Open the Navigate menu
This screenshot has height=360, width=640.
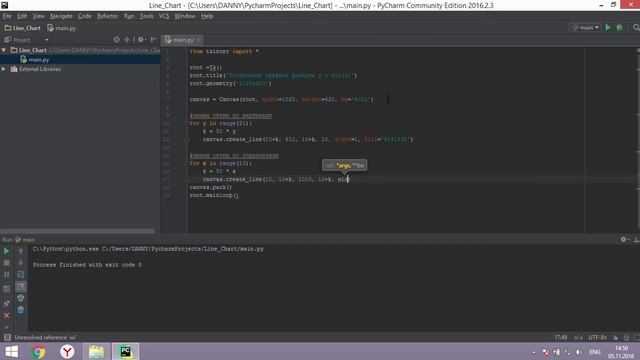click(x=61, y=16)
